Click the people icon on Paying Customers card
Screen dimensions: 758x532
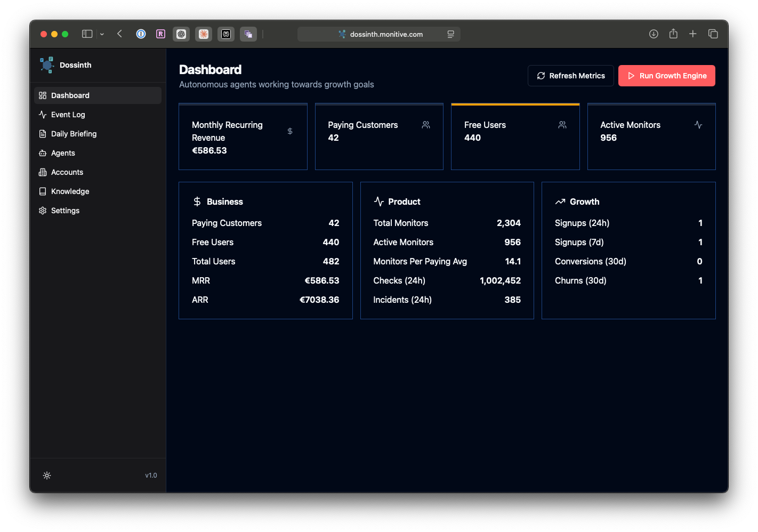[425, 124]
